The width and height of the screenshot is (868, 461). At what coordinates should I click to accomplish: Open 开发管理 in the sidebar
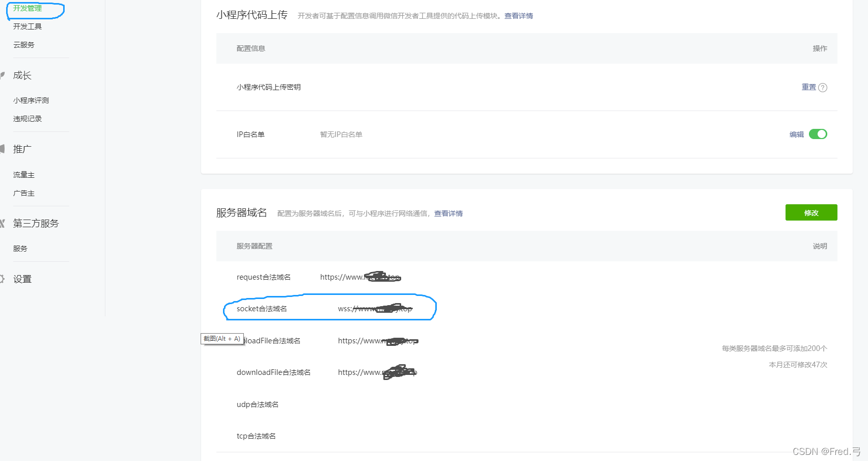27,8
